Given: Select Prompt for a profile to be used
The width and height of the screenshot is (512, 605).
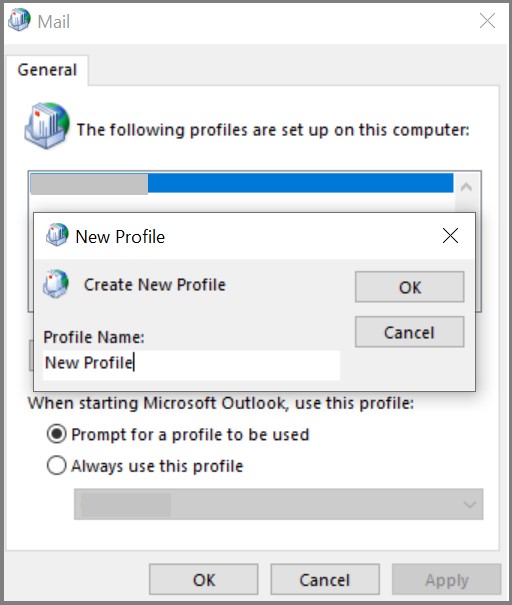Looking at the screenshot, I should pos(56,434).
